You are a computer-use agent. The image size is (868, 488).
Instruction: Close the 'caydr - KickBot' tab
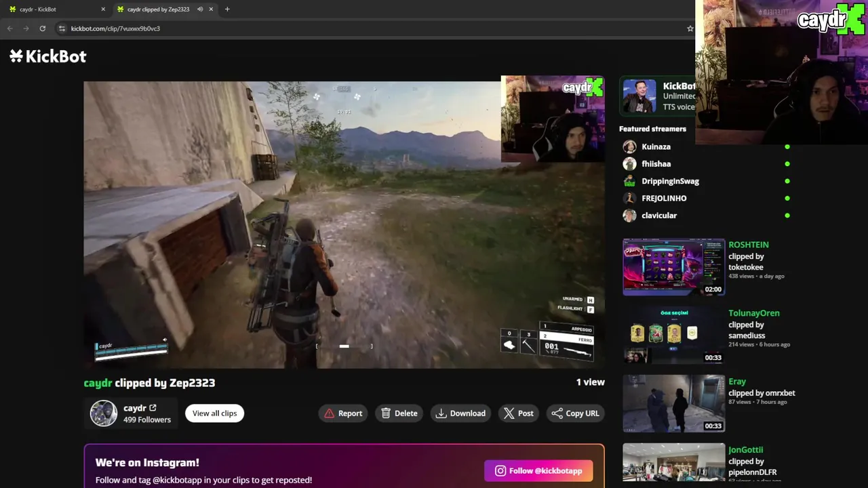tap(103, 9)
